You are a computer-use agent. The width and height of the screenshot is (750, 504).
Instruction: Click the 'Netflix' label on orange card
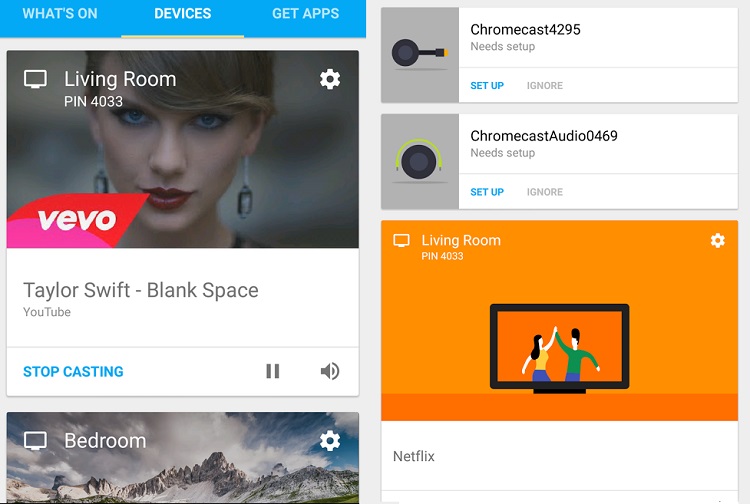(414, 456)
